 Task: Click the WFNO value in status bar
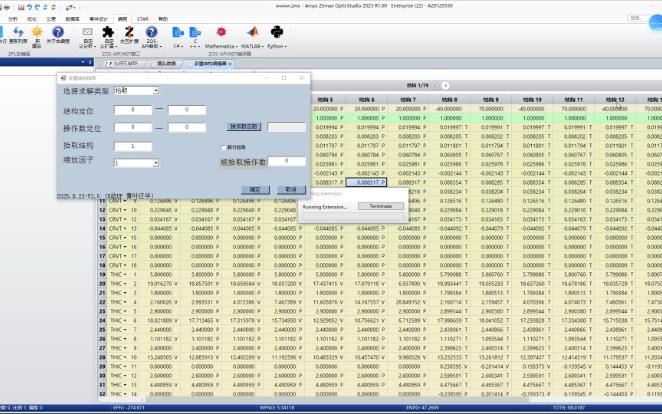(x=277, y=408)
